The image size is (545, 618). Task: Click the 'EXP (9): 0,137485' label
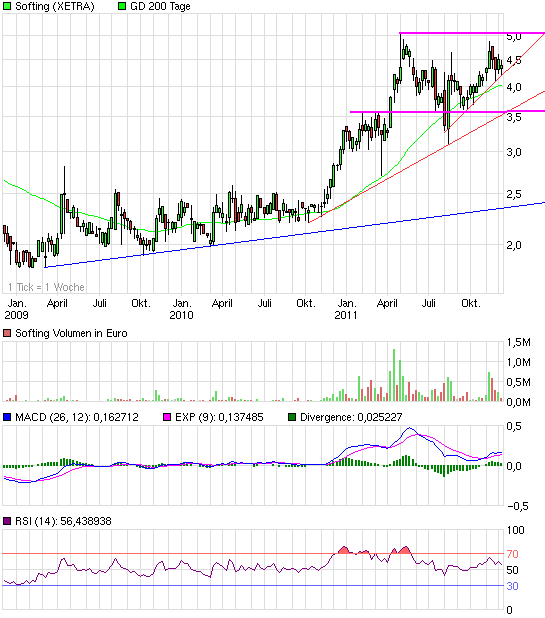coord(219,417)
